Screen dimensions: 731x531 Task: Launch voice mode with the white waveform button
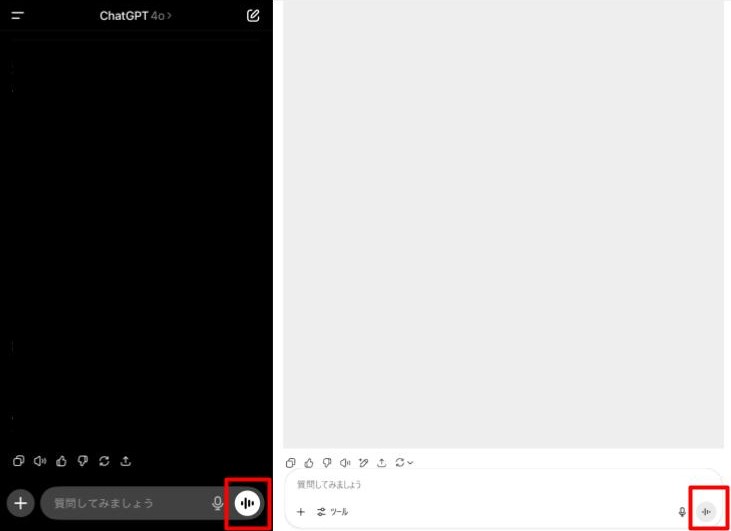click(247, 503)
